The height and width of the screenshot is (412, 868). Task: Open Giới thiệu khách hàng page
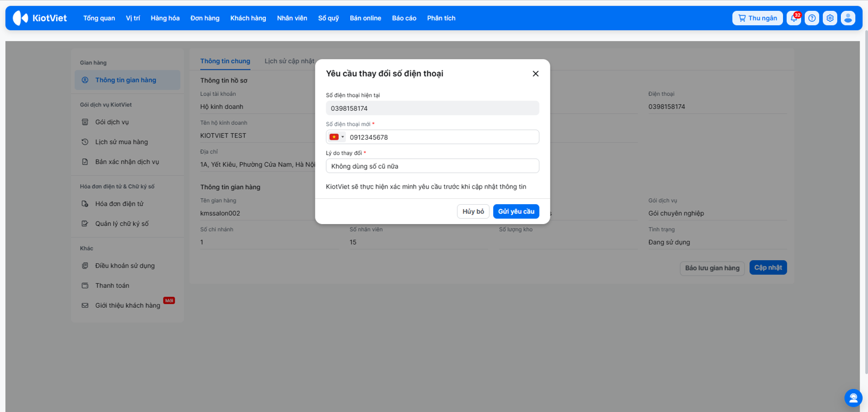click(x=127, y=305)
